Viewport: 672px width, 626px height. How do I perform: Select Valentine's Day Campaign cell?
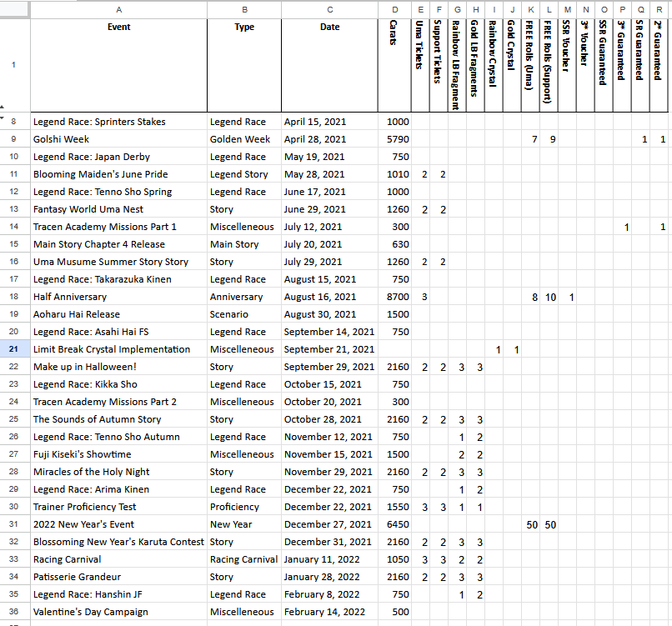click(x=118, y=612)
